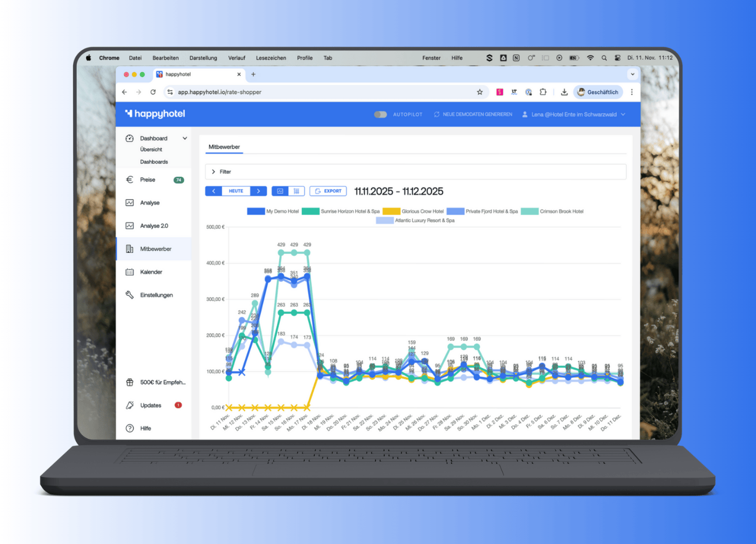Viewport: 756px width, 544px height.
Task: Open macOS Spotlight search icon
Action: [x=604, y=58]
